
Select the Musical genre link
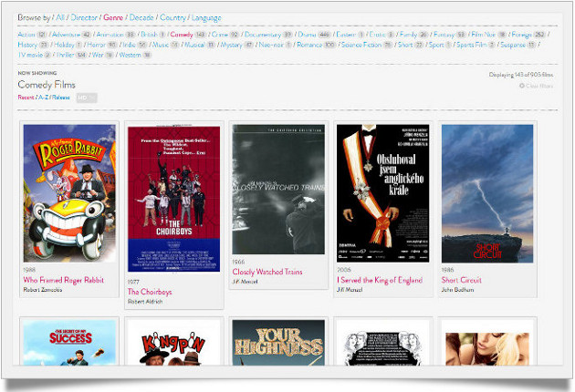[x=194, y=45]
